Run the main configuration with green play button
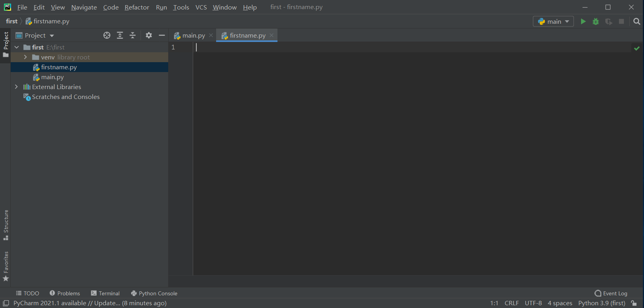Screen dimensions: 644x308 point(583,21)
